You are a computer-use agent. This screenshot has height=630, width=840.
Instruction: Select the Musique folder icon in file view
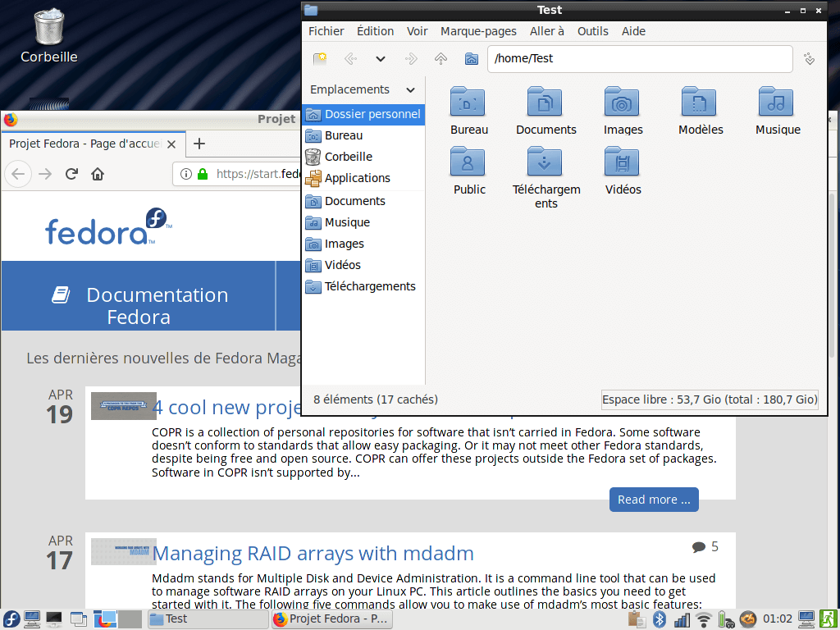(776, 101)
